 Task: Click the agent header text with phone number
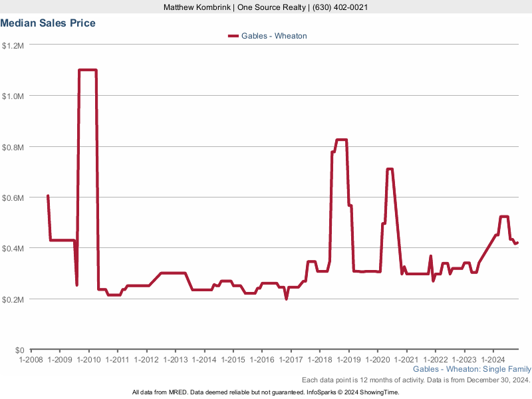[265, 7]
